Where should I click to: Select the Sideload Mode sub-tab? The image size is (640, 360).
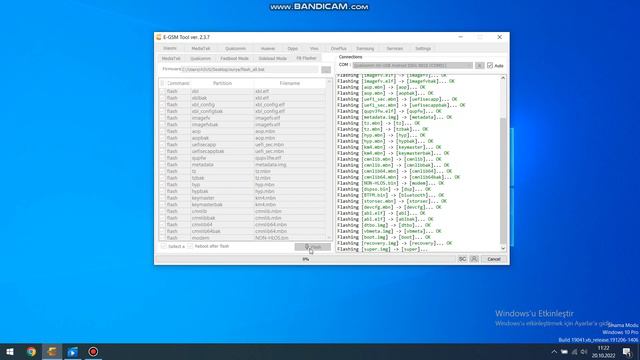pos(272,58)
